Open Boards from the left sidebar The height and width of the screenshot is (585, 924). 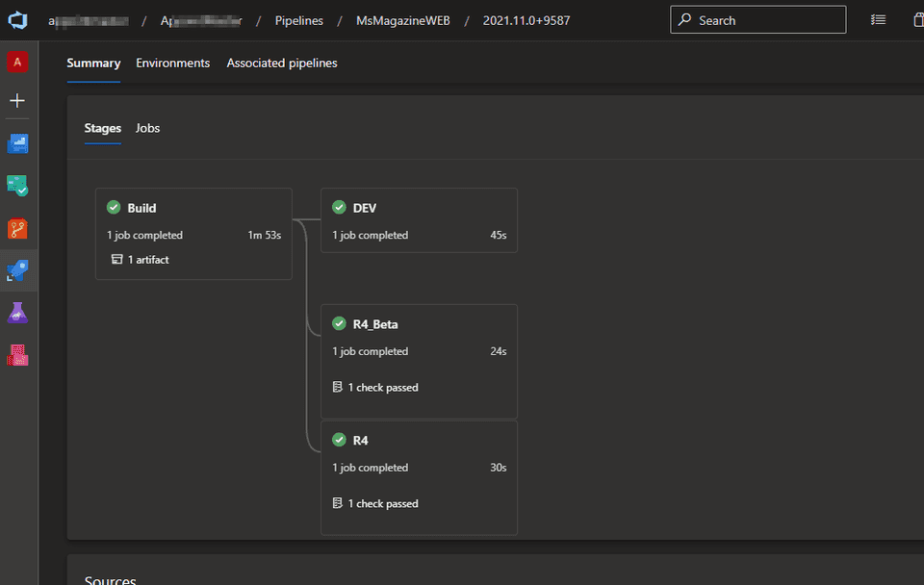tap(17, 186)
